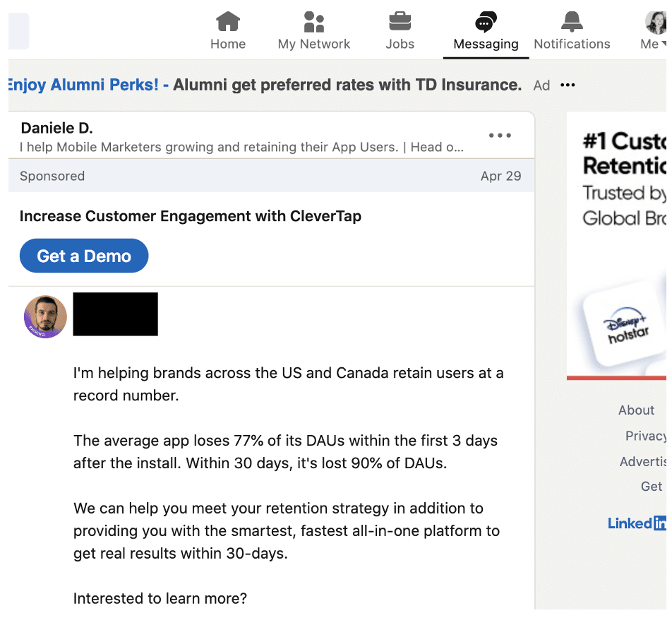Click 'Interested to learn more?' text
The image size is (672, 630).
point(160,598)
